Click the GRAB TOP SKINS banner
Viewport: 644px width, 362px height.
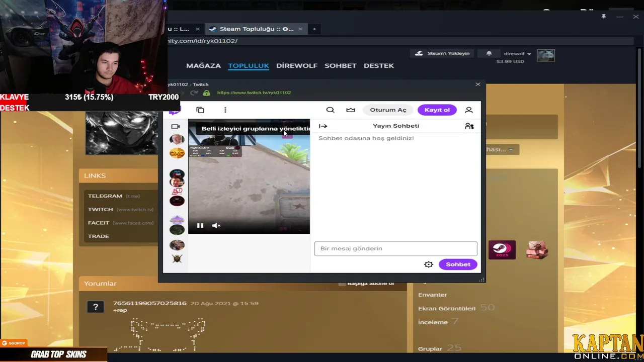click(x=53, y=354)
